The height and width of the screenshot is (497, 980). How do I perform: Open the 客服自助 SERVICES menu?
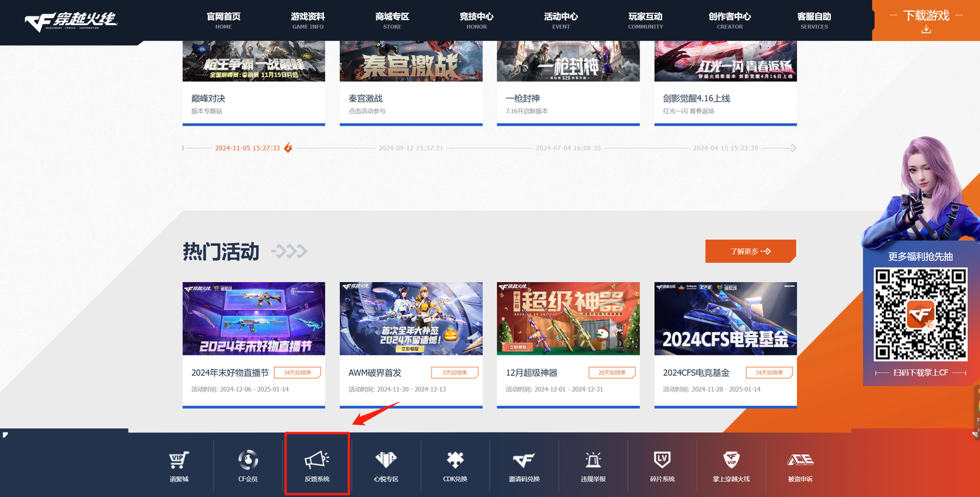pos(814,20)
